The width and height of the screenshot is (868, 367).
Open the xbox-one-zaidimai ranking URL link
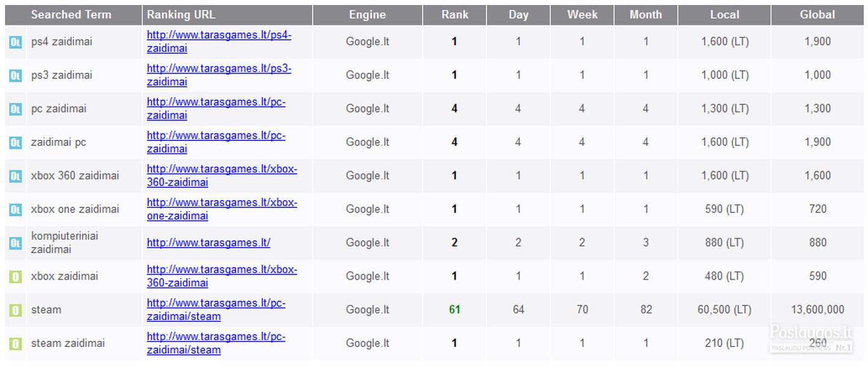pos(222,203)
